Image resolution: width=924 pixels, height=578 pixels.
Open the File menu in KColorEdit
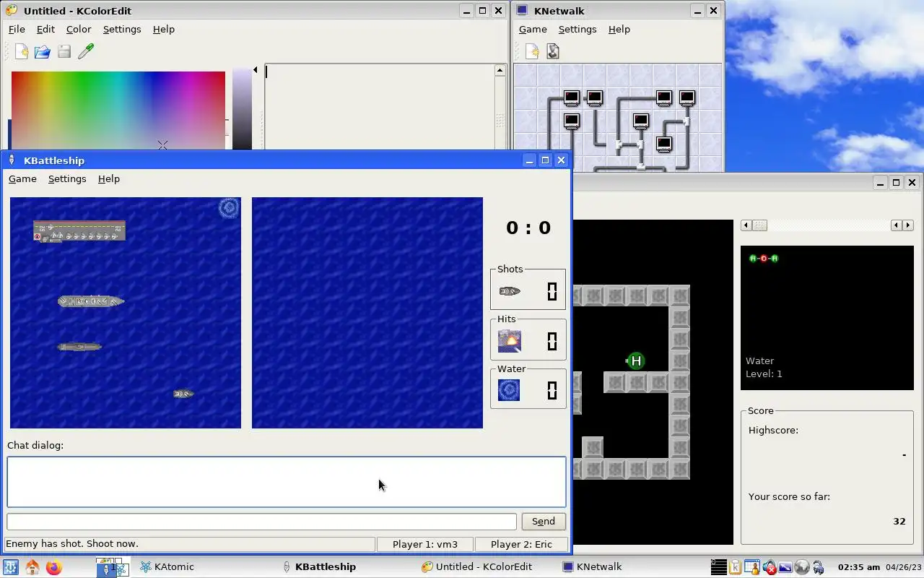pos(17,29)
